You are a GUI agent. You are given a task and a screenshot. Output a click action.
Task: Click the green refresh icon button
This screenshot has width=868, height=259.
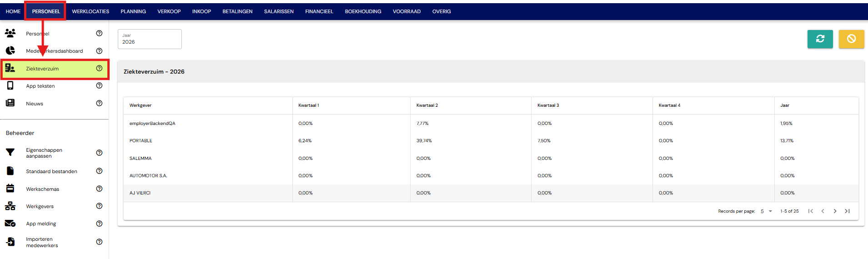point(820,39)
